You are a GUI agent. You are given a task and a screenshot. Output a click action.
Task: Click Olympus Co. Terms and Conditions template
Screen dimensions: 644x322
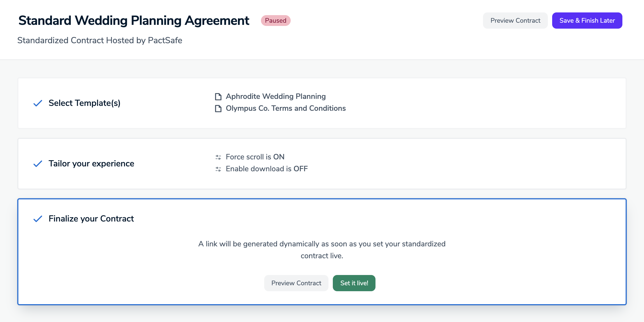coord(286,108)
